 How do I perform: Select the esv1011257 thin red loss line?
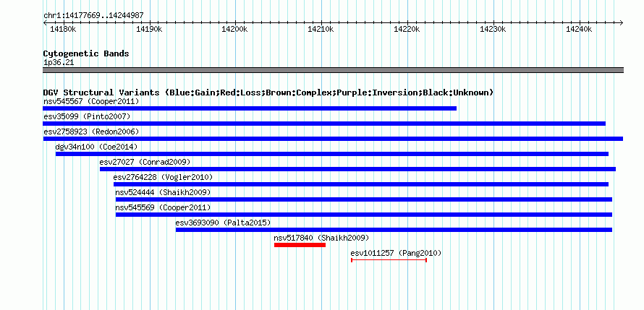389,260
